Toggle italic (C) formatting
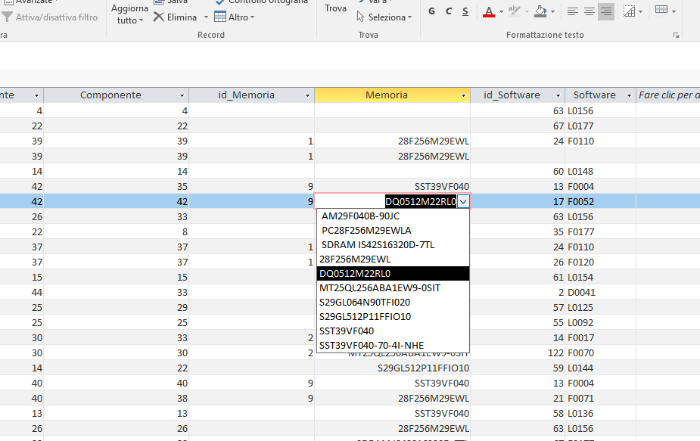This screenshot has height=441, width=700. point(448,11)
